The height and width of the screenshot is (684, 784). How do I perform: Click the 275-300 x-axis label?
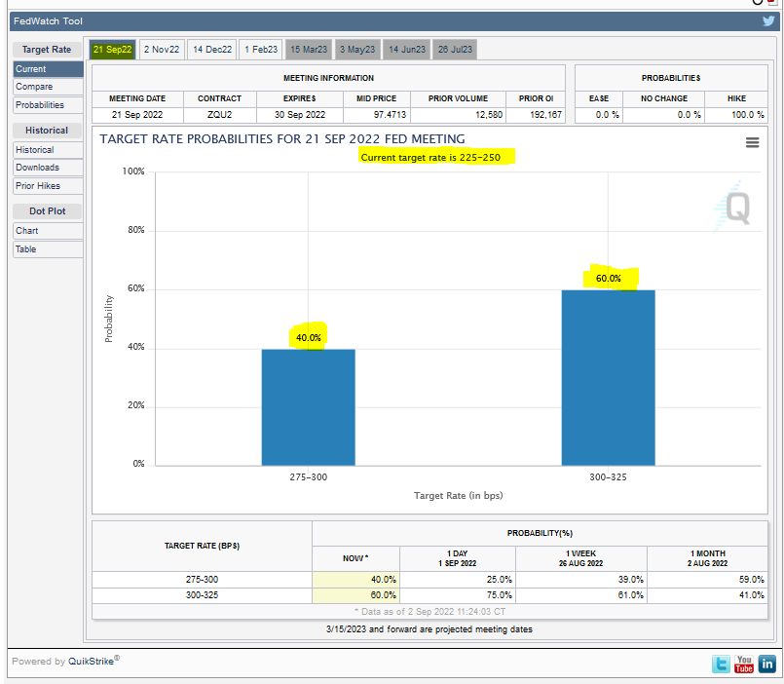pos(309,477)
